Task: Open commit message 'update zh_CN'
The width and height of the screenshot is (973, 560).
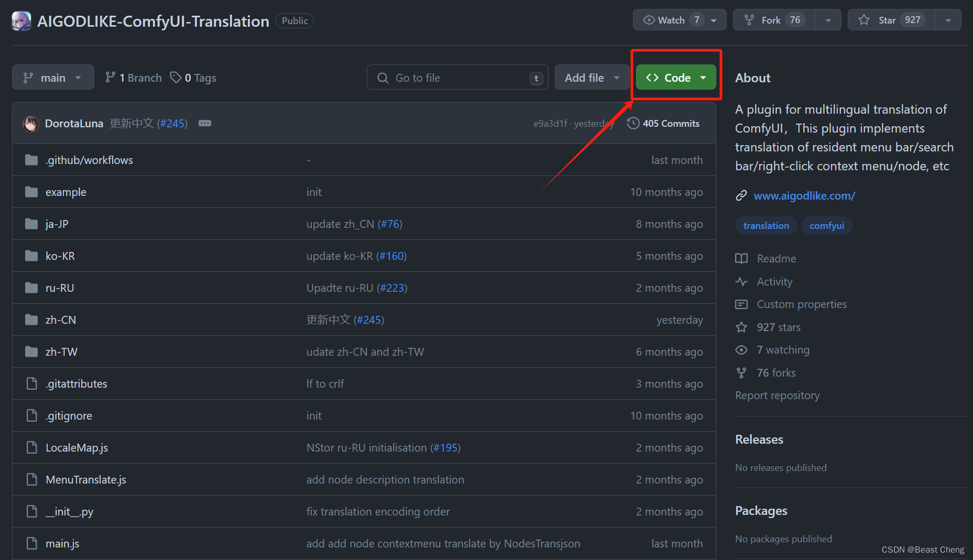Action: (x=340, y=224)
